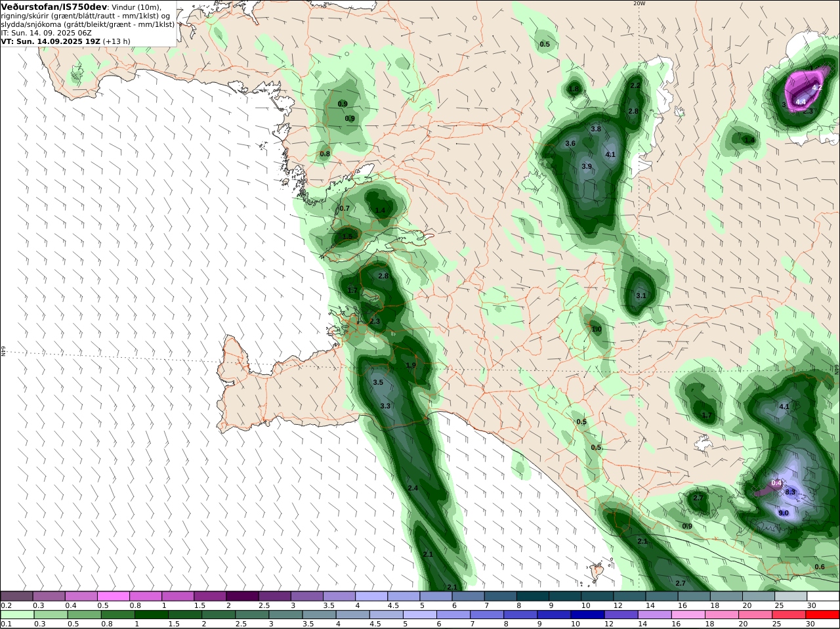Click the 0.7 precipitation value on the map
This screenshot has height=629, width=840.
point(345,209)
